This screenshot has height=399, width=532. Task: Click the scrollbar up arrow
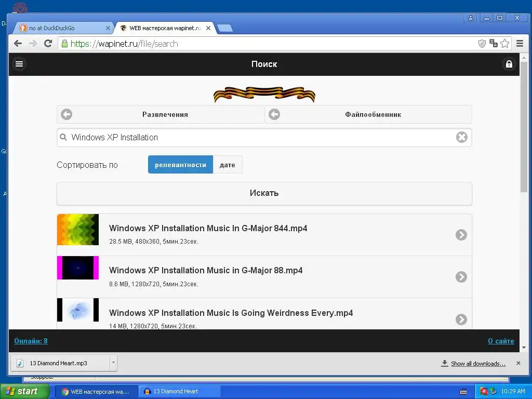(524, 57)
